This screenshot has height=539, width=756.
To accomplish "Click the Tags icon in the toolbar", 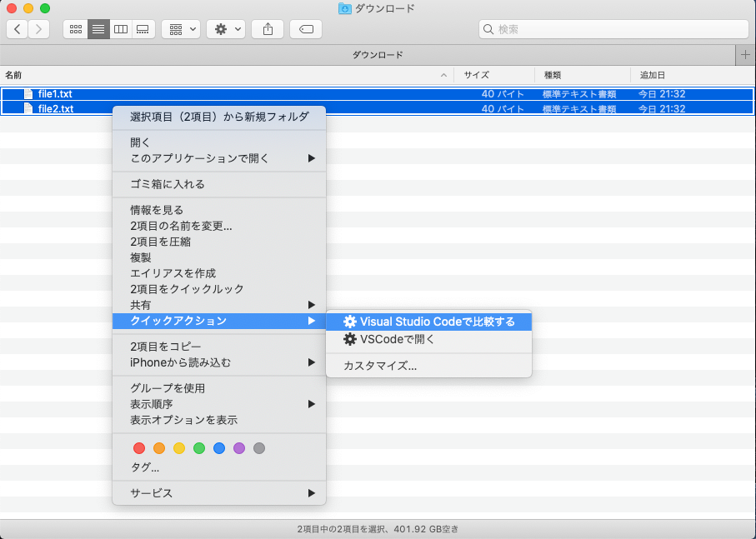I will coord(305,29).
